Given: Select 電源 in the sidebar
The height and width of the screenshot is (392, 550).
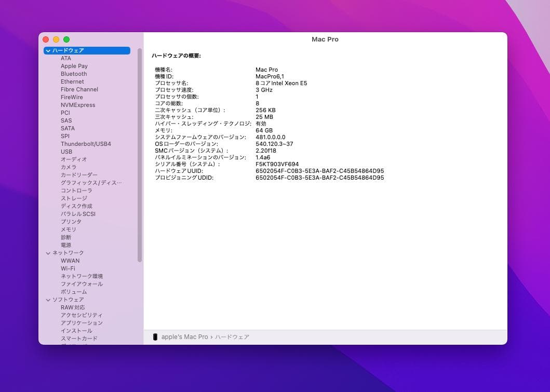Looking at the screenshot, I should tap(65, 245).
